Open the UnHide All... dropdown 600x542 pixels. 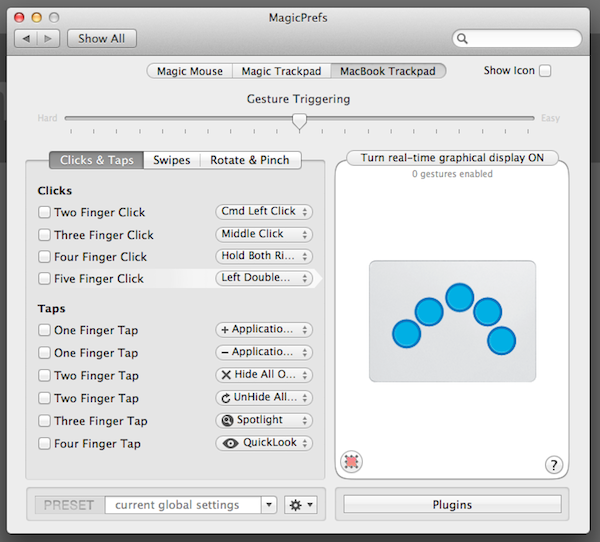pyautogui.click(x=264, y=398)
